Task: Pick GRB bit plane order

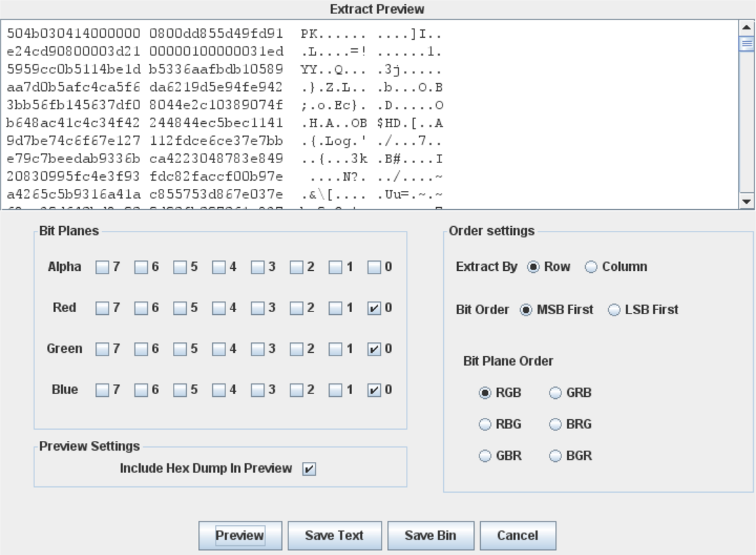Action: (x=555, y=393)
